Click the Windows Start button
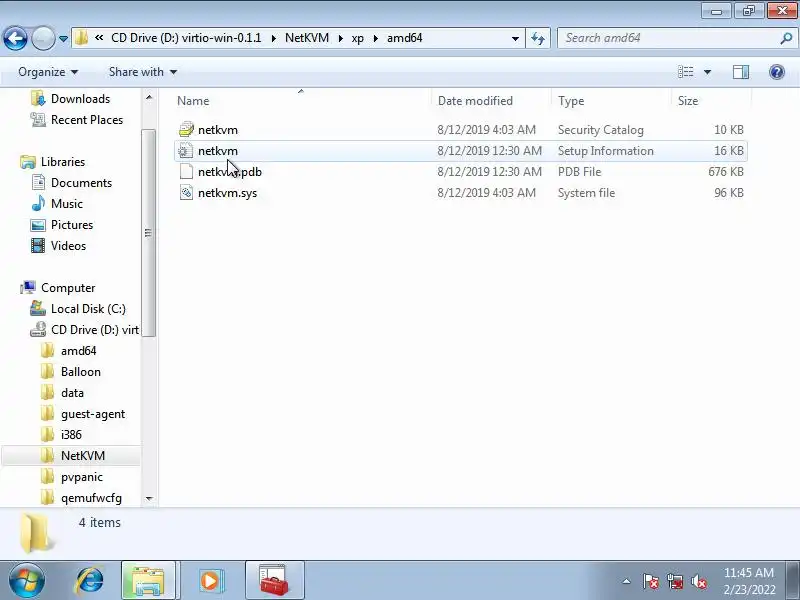Image resolution: width=800 pixels, height=600 pixels. click(27, 581)
